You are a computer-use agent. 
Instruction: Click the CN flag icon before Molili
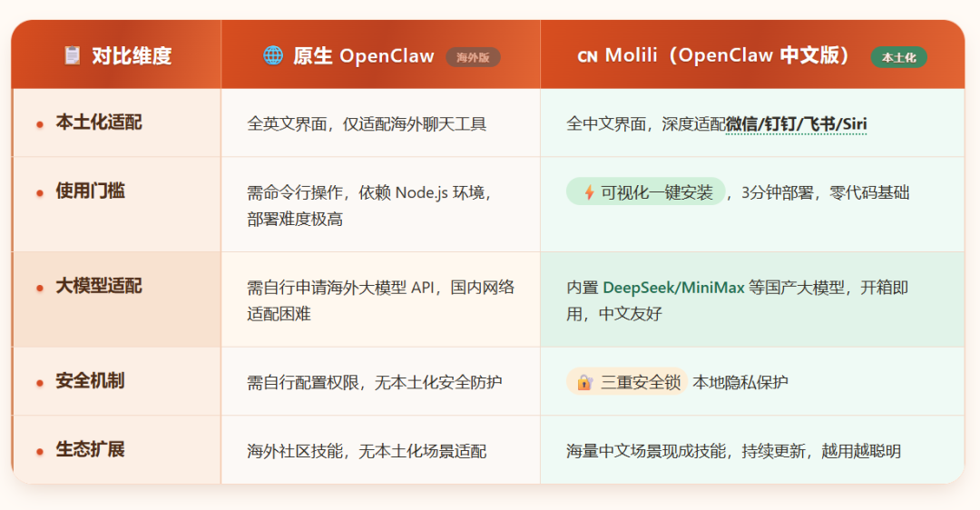pos(587,57)
